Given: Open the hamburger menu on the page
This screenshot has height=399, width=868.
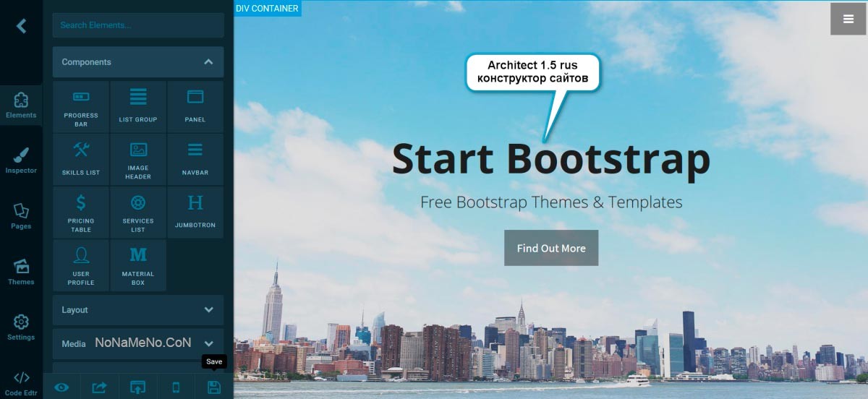Looking at the screenshot, I should click(x=848, y=20).
